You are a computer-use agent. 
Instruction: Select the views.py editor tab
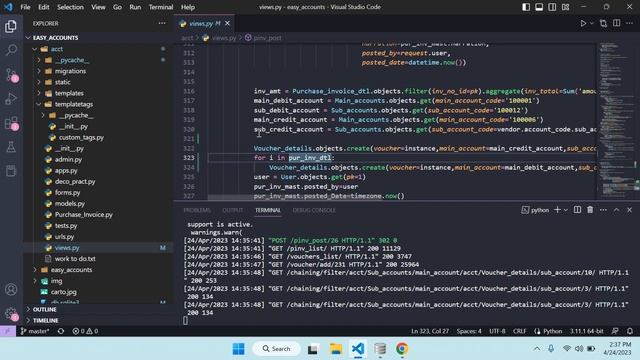[x=204, y=24]
